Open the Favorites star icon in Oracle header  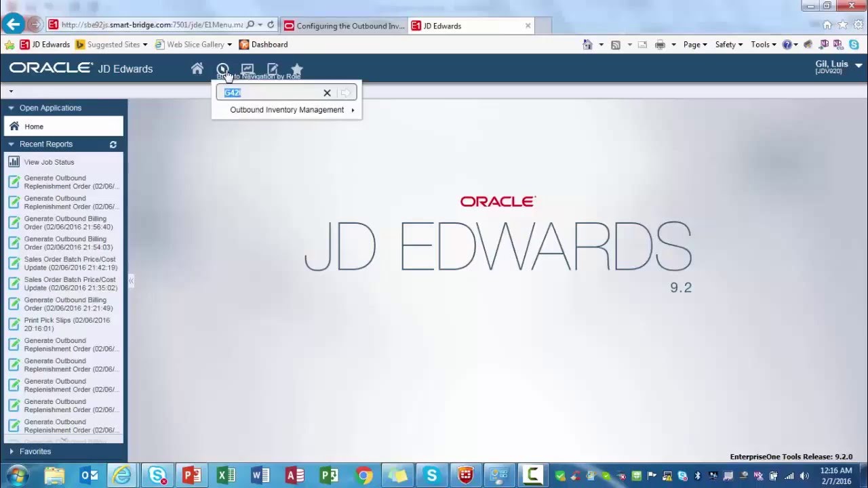(x=297, y=68)
